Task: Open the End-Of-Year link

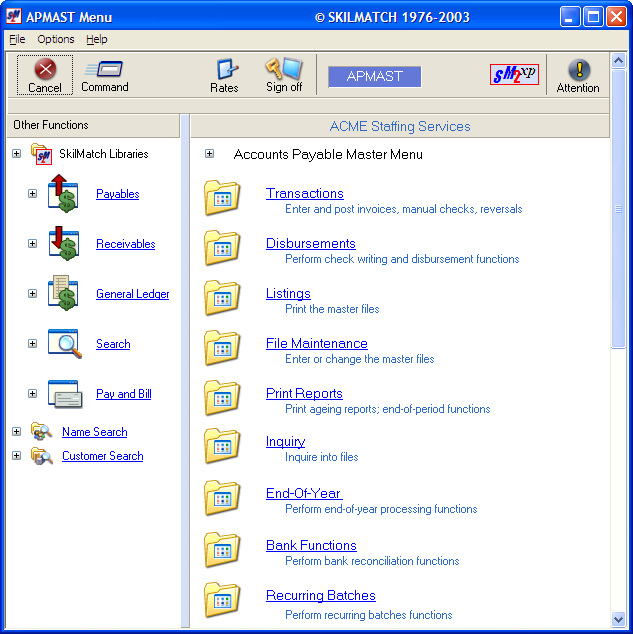Action: point(304,493)
